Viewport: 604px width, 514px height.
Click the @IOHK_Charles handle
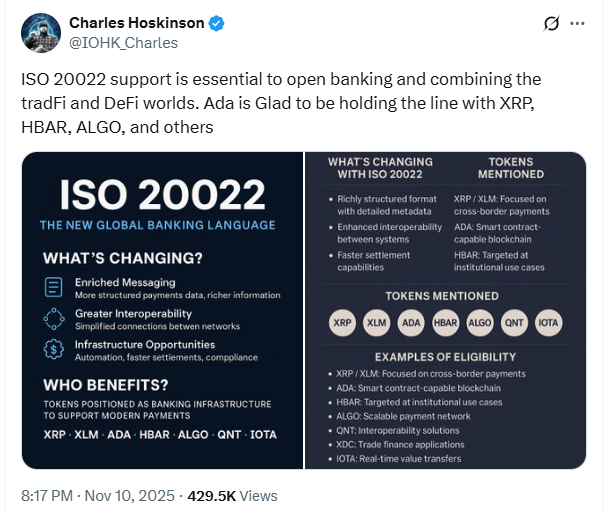(123, 42)
